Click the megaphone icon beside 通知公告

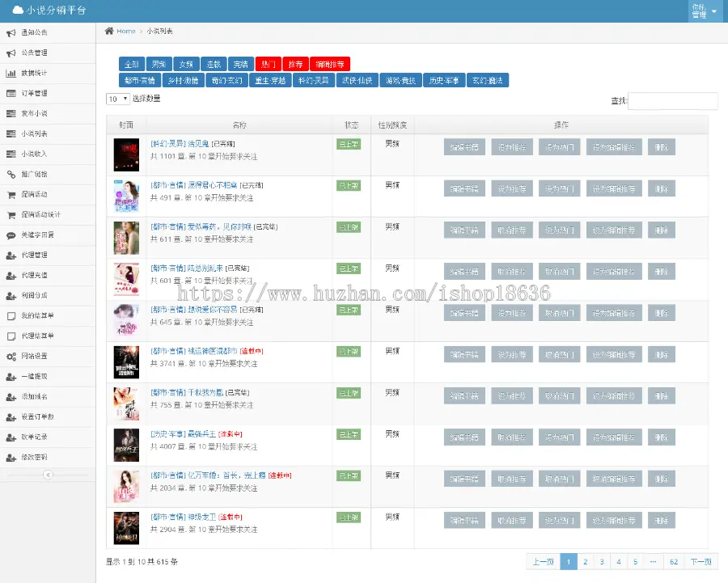(x=11, y=33)
